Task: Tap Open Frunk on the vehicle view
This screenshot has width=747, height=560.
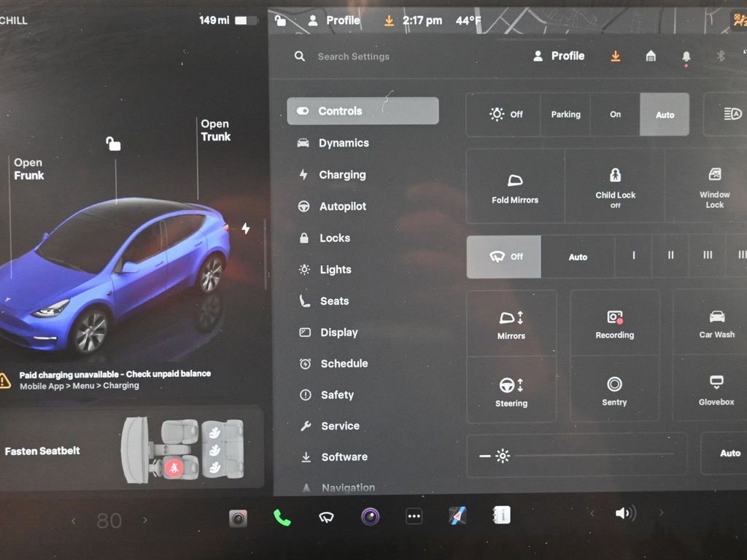Action: (x=28, y=168)
